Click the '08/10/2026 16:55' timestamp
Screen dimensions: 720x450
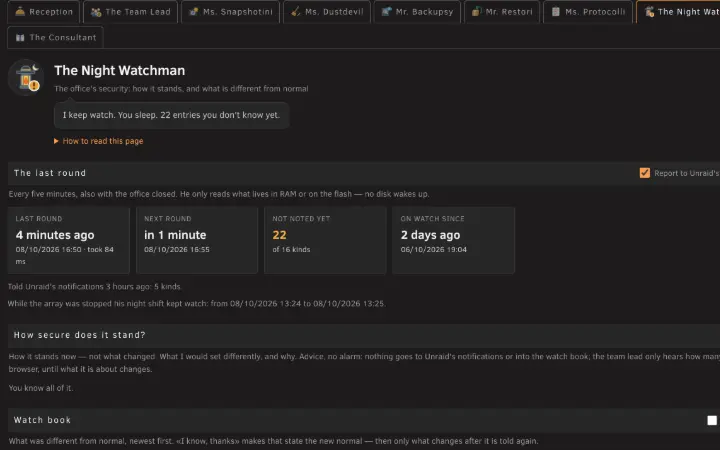177,249
